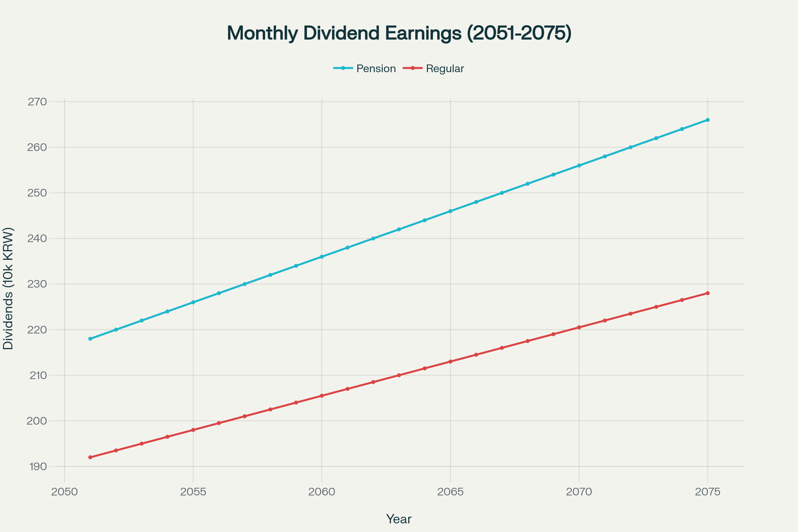
Task: Click the Pension legend line marker
Action: (x=343, y=68)
